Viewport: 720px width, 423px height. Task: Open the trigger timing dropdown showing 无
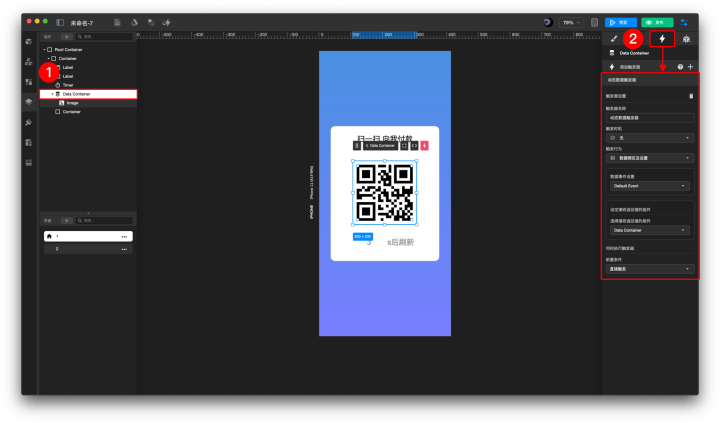pos(650,138)
